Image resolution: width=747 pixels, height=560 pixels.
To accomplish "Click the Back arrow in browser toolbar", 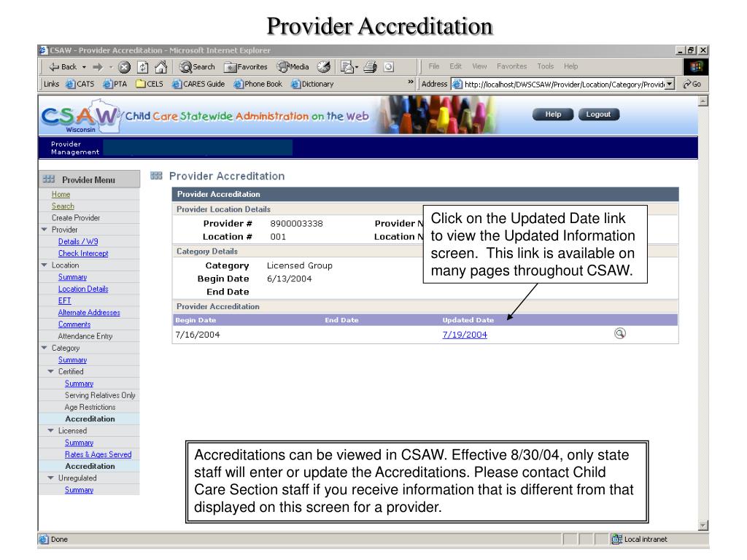I will [x=63, y=67].
